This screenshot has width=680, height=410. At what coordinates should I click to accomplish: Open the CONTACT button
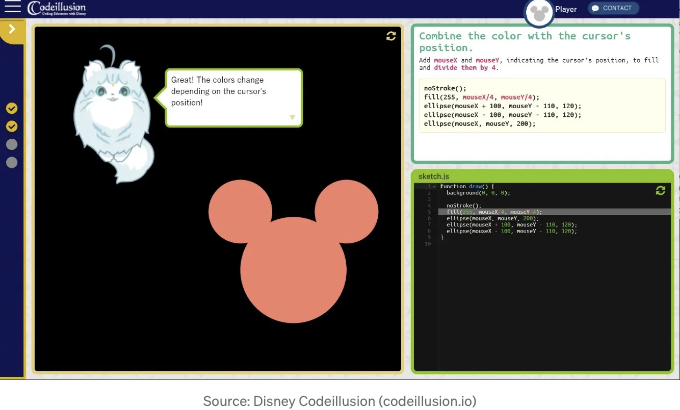[613, 8]
